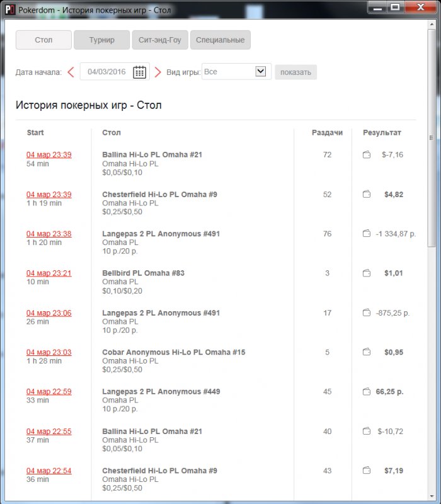Click the Стол column header
The width and height of the screenshot is (441, 504).
click(x=112, y=132)
